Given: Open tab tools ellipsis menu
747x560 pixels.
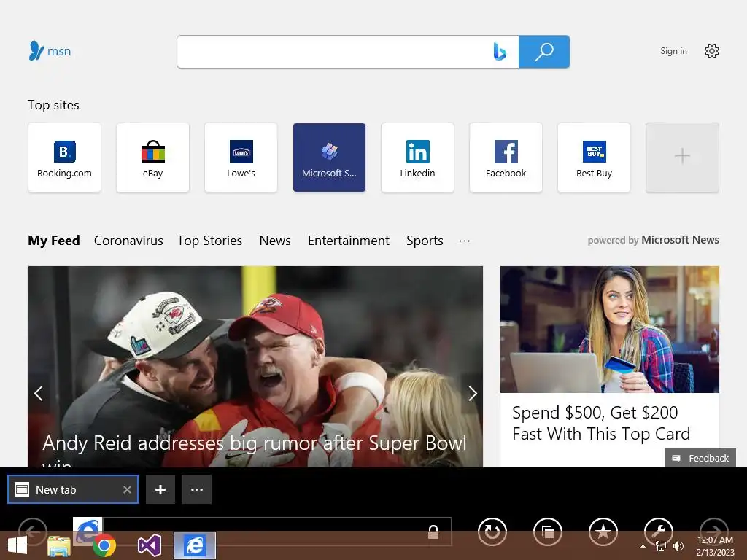Looking at the screenshot, I should (197, 489).
